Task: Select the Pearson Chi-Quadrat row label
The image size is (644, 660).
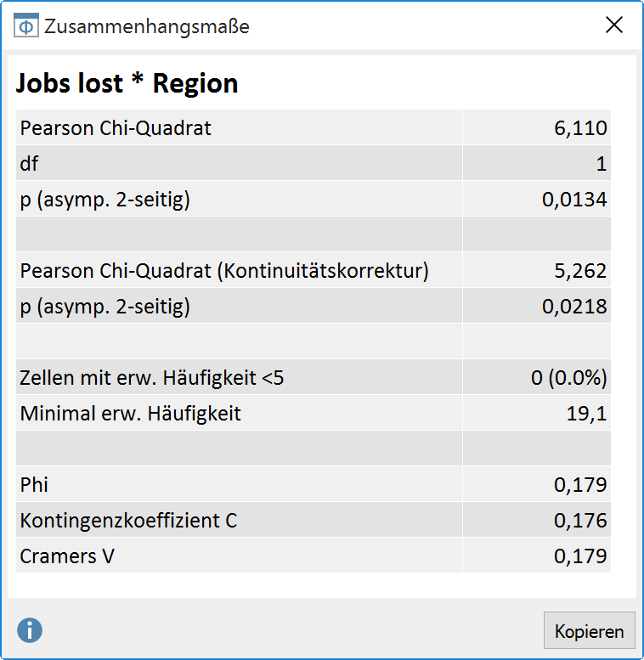Action: (x=116, y=128)
